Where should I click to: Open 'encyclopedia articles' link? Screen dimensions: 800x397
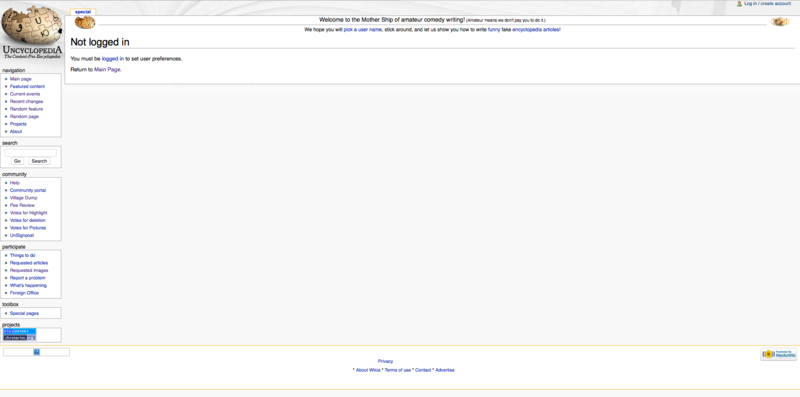pos(536,30)
